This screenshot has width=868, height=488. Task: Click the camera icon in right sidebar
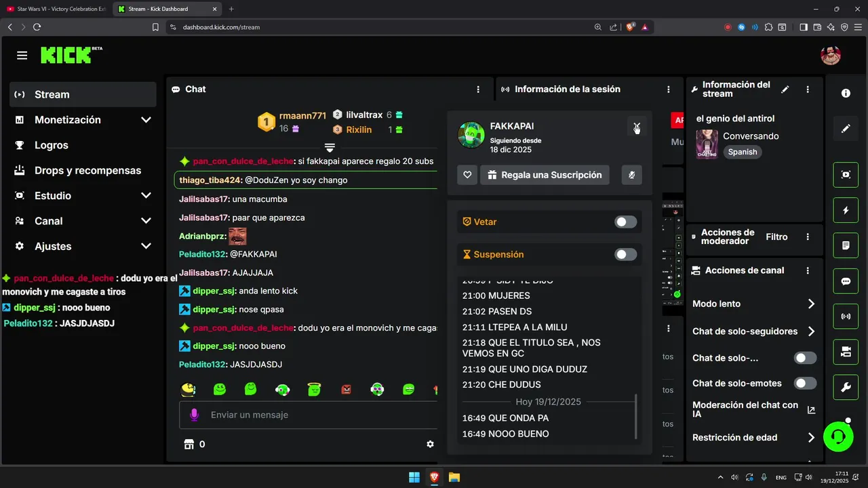pos(846,351)
